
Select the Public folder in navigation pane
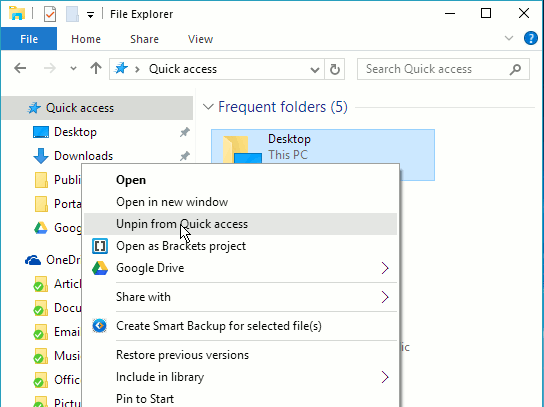tap(58, 180)
